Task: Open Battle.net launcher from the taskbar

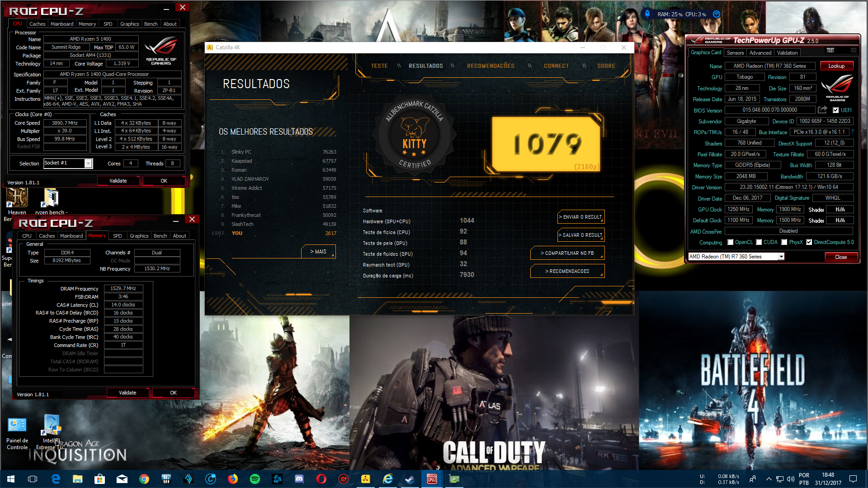Action: pos(277,479)
